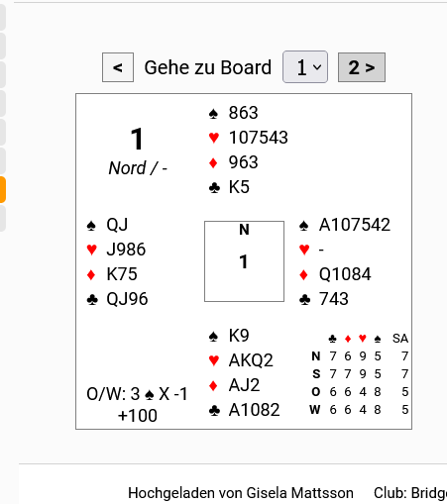447x504 pixels.
Task: Click the Club: Bridge label
Action: coord(410,493)
